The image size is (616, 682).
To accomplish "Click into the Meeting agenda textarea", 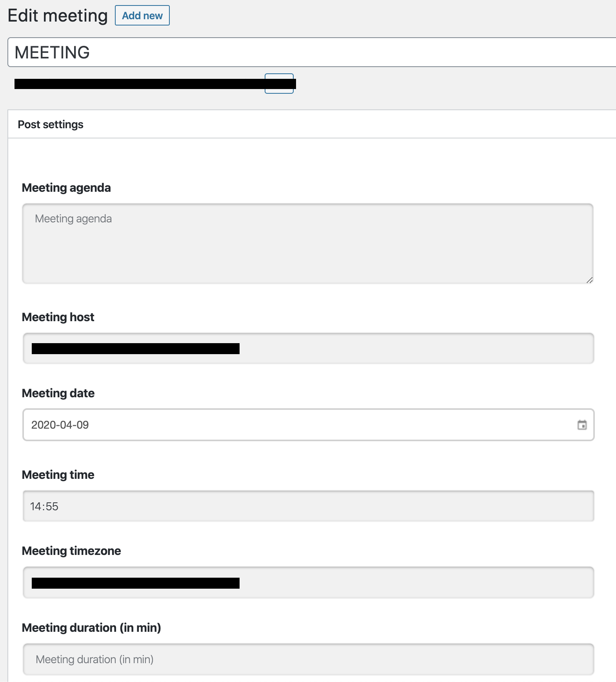I will pos(307,244).
